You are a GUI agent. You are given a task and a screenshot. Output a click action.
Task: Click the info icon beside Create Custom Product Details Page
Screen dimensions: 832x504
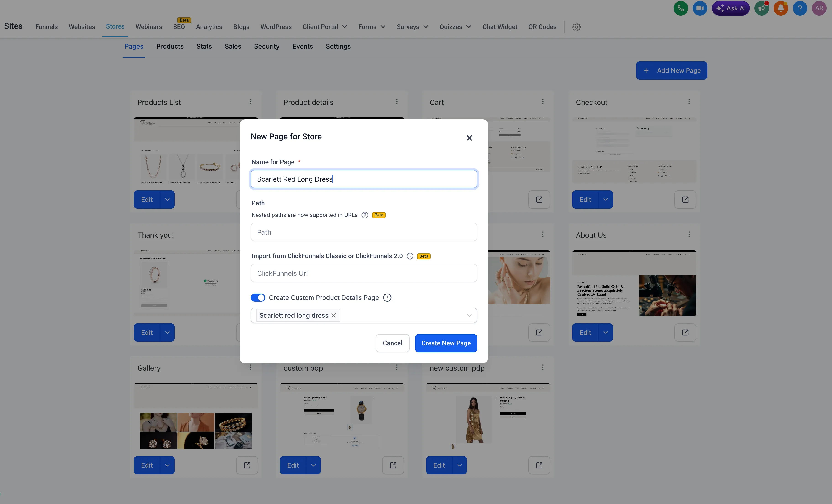click(x=387, y=298)
